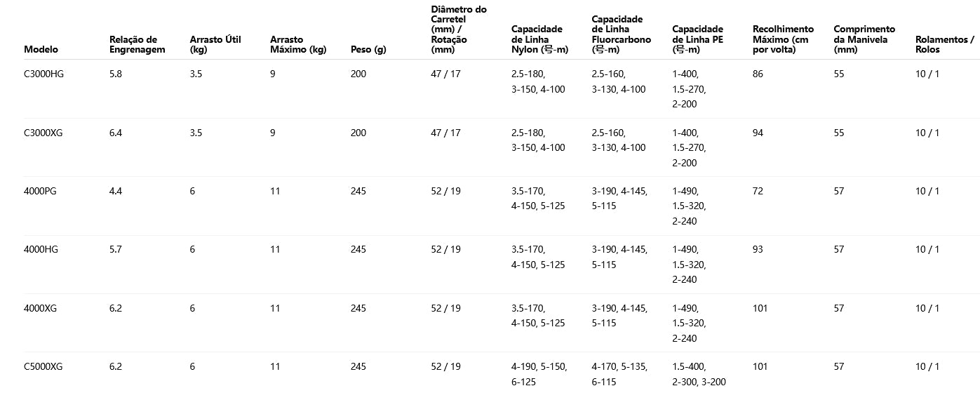Select the 4000XG model name
Viewport: 980px width, 393px height.
[39, 308]
